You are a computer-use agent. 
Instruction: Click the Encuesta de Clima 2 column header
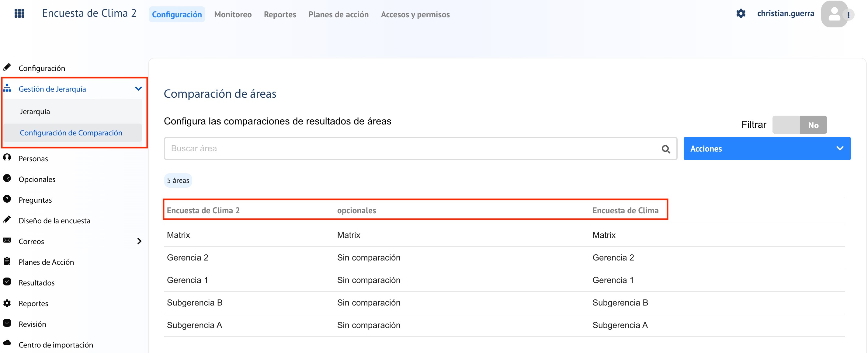pos(203,210)
